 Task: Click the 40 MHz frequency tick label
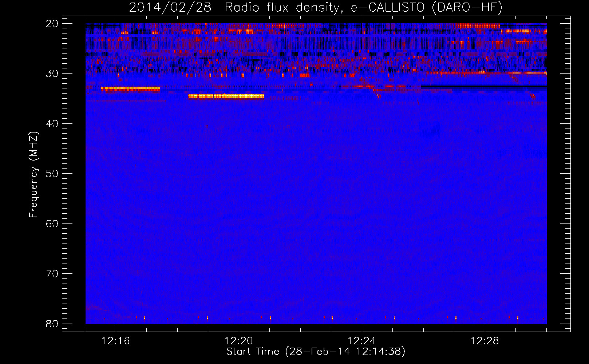(52, 124)
